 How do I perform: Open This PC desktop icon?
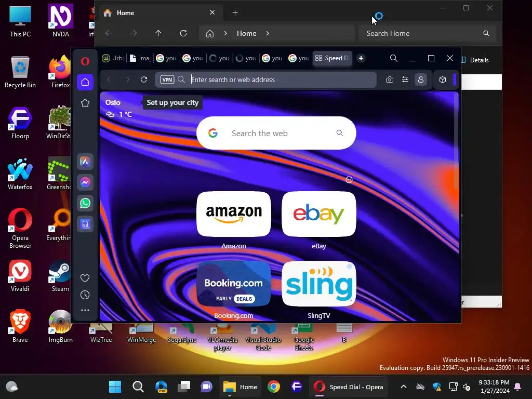click(x=20, y=21)
